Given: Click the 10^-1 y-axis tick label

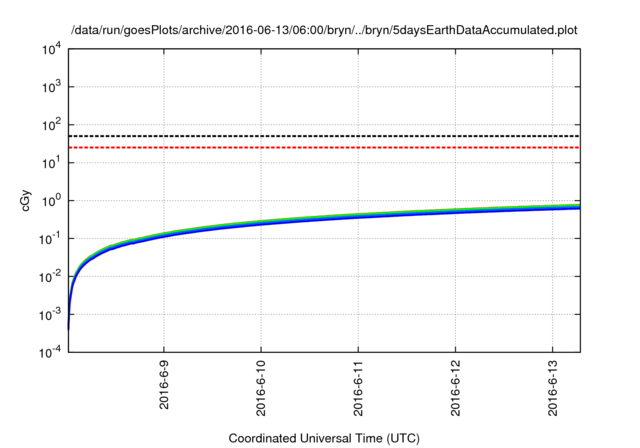Looking at the screenshot, I should click(x=50, y=239).
